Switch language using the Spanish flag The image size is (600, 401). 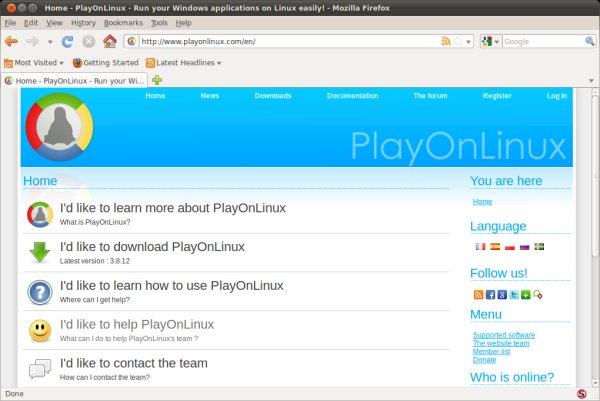495,247
